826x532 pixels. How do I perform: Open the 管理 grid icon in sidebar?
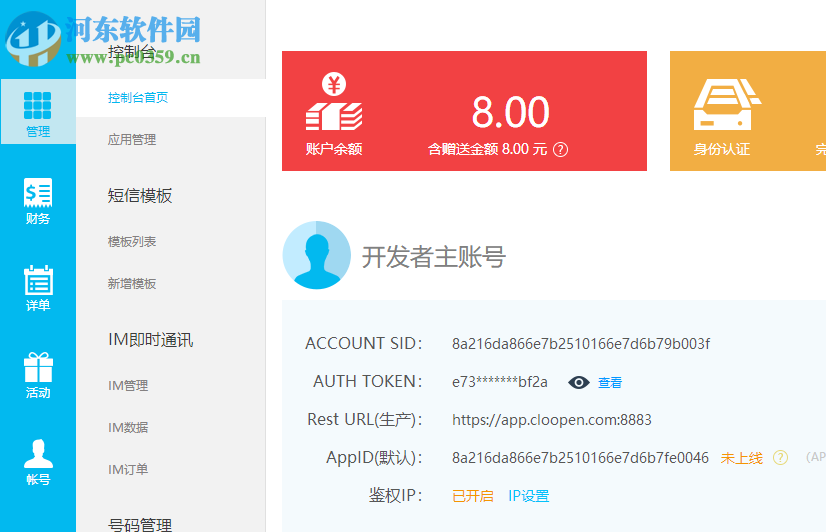point(38,105)
